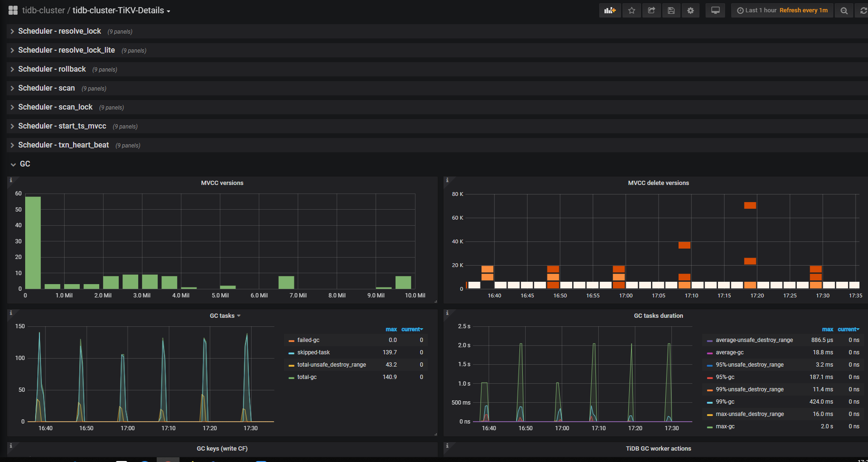Screen dimensions: 868x462
Task: Open the Share dashboard icon
Action: 651,10
